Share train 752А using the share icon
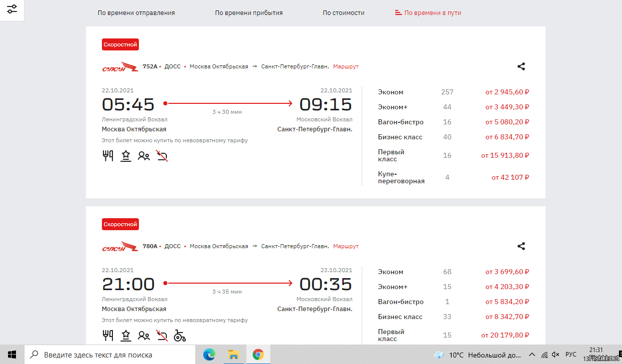 (x=521, y=66)
